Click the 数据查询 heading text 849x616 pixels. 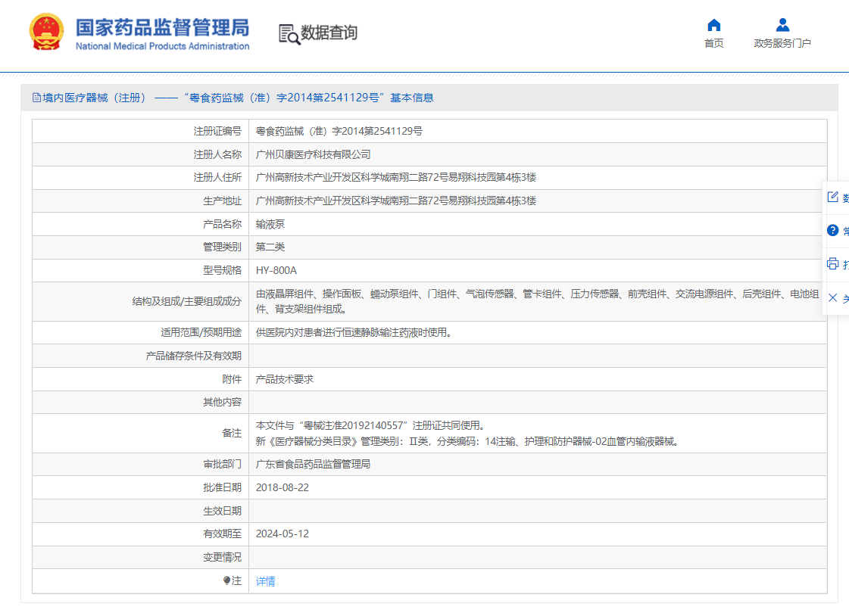point(329,33)
